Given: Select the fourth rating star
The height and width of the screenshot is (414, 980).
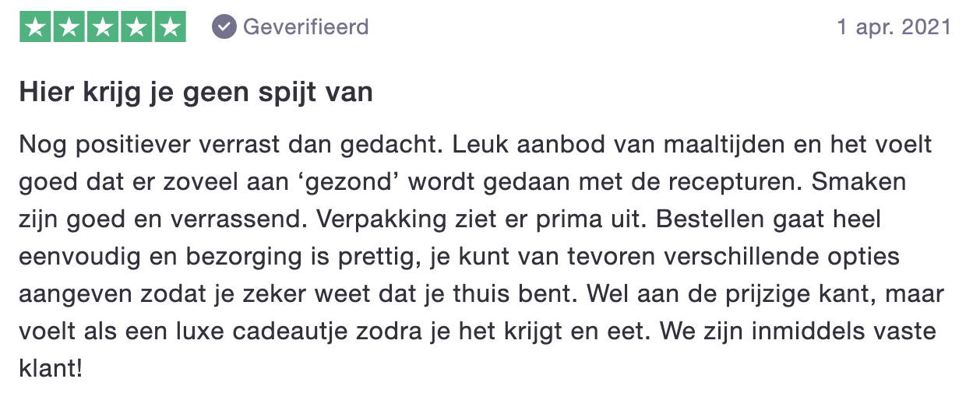Looking at the screenshot, I should click(136, 27).
